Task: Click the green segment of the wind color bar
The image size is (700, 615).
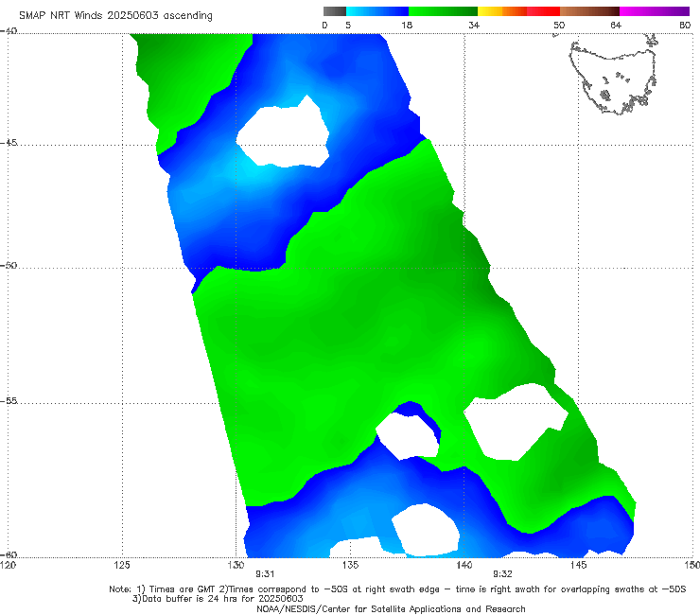Action: [443, 11]
